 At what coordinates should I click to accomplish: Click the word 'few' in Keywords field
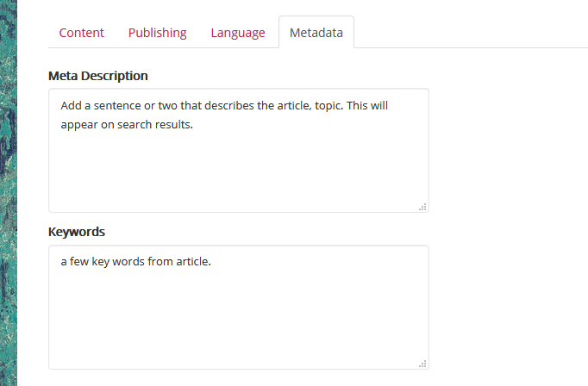[79, 262]
